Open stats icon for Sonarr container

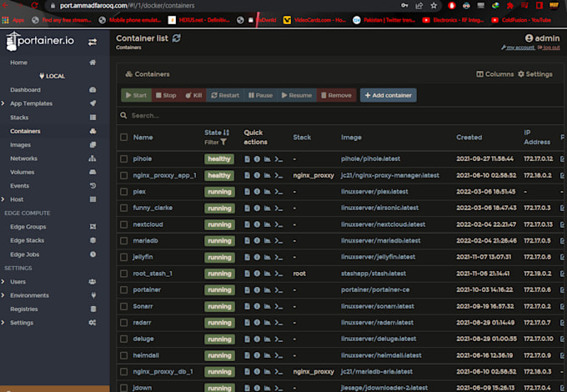coord(267,306)
